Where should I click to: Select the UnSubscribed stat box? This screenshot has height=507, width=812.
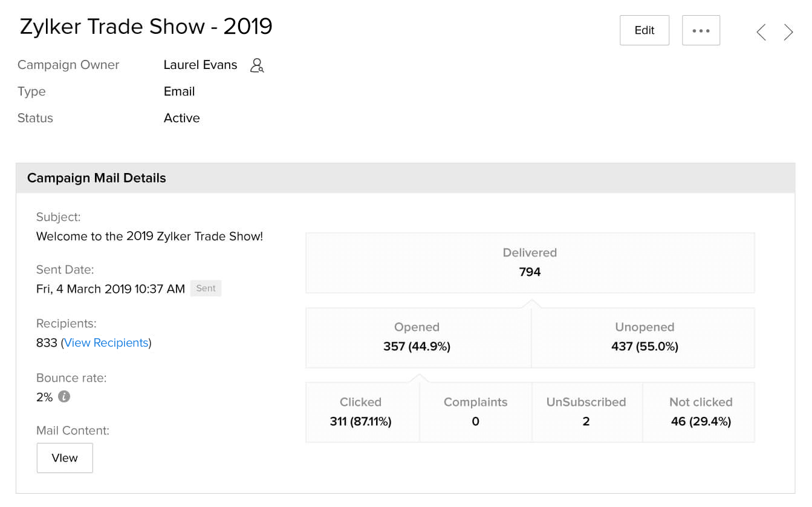tap(586, 412)
